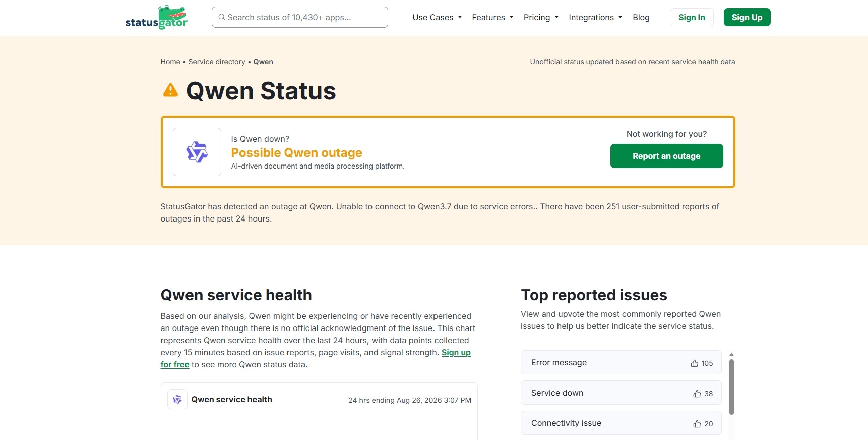Click the Qwen breadcrumb text
868x440 pixels.
click(263, 62)
